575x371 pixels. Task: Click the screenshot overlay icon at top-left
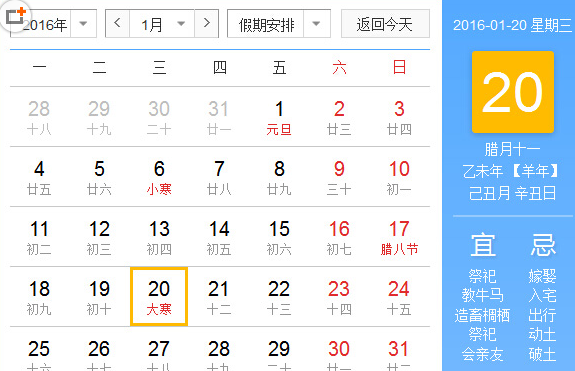point(15,16)
